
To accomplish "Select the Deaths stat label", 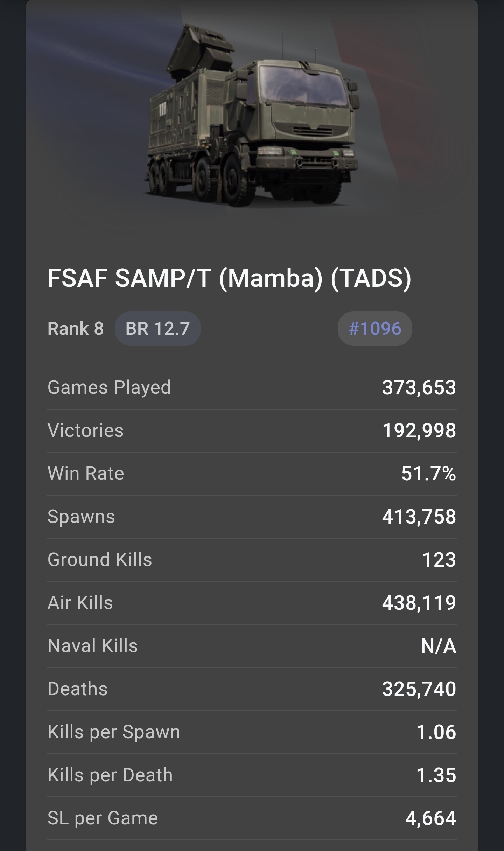I will (x=78, y=689).
